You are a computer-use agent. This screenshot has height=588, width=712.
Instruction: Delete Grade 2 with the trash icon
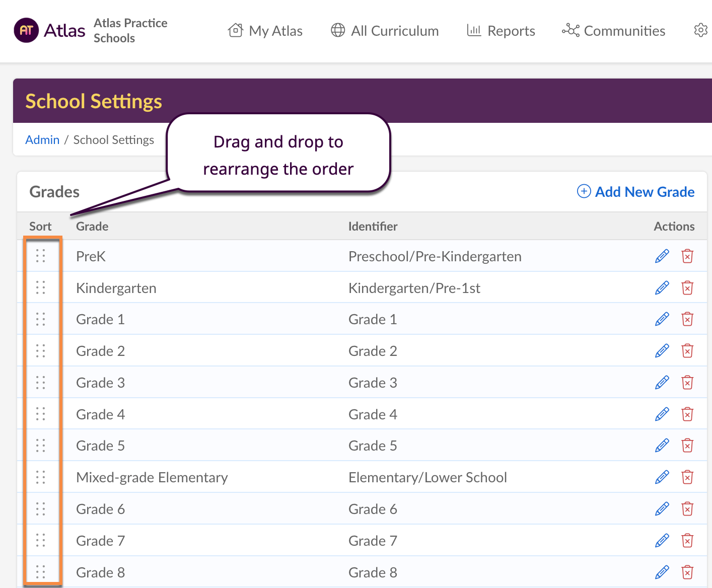[687, 351]
